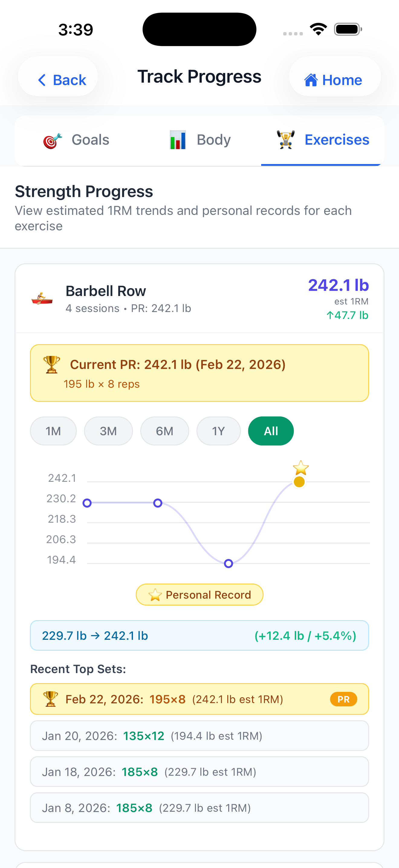Open the Jan 8, 2026 top set row
The image size is (399, 868).
[x=199, y=808]
